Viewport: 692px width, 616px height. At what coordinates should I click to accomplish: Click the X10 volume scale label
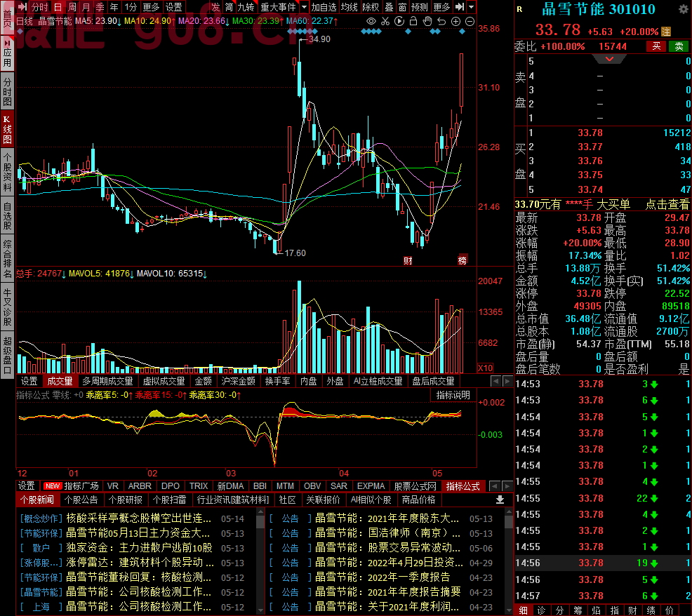coord(485,368)
